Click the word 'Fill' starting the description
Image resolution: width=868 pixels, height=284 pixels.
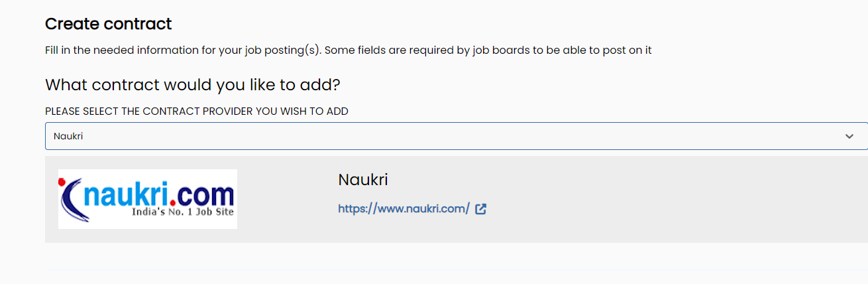(52, 50)
